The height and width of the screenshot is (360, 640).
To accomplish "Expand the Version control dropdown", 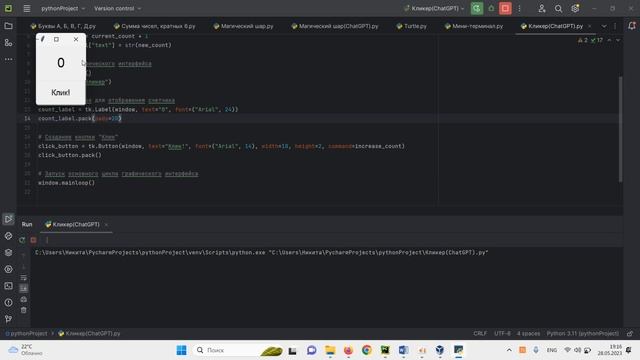I will tap(118, 8).
